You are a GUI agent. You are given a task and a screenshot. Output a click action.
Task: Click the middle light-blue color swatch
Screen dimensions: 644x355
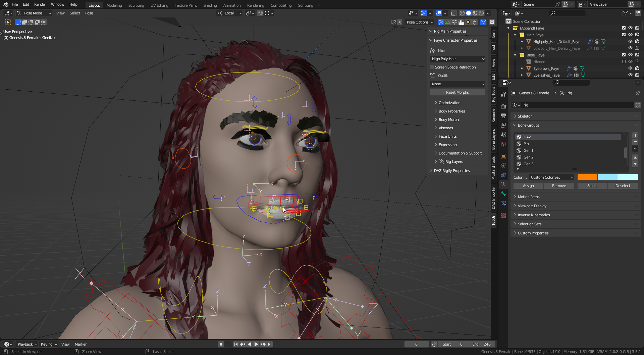click(x=607, y=177)
